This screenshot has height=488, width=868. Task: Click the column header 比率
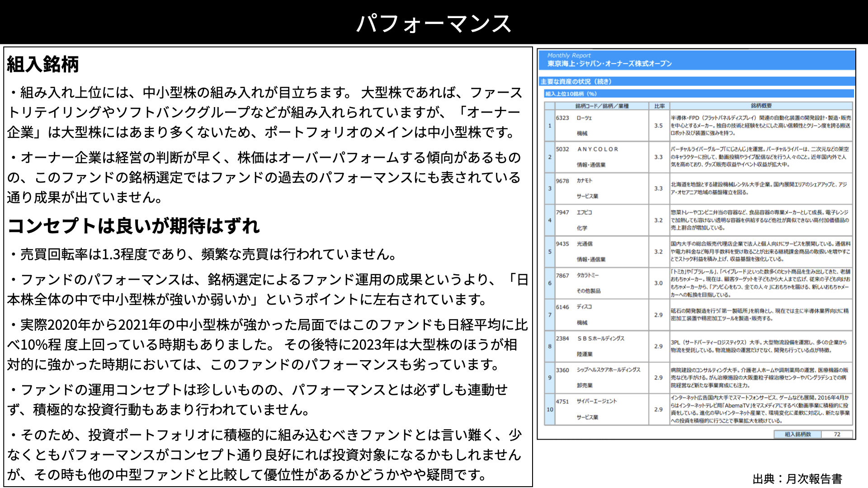pos(659,106)
